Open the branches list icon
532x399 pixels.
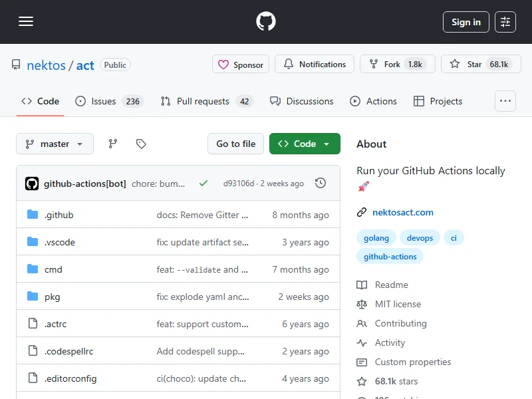click(113, 144)
